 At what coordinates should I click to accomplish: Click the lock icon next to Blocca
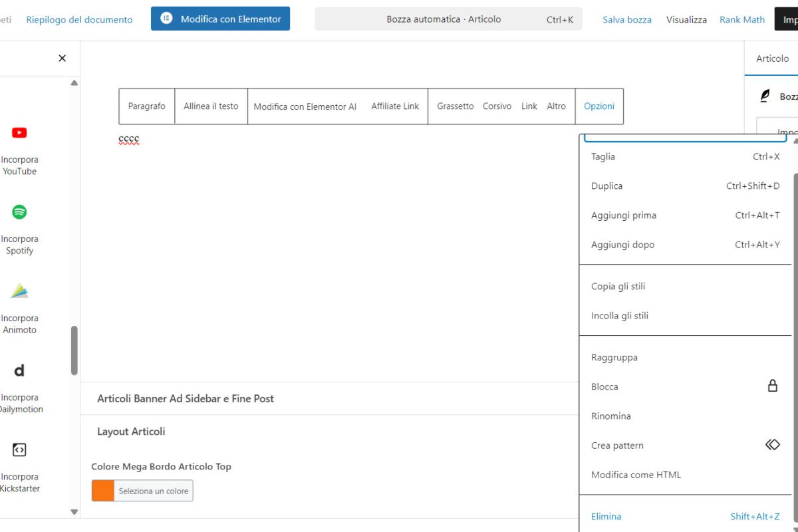tap(773, 386)
